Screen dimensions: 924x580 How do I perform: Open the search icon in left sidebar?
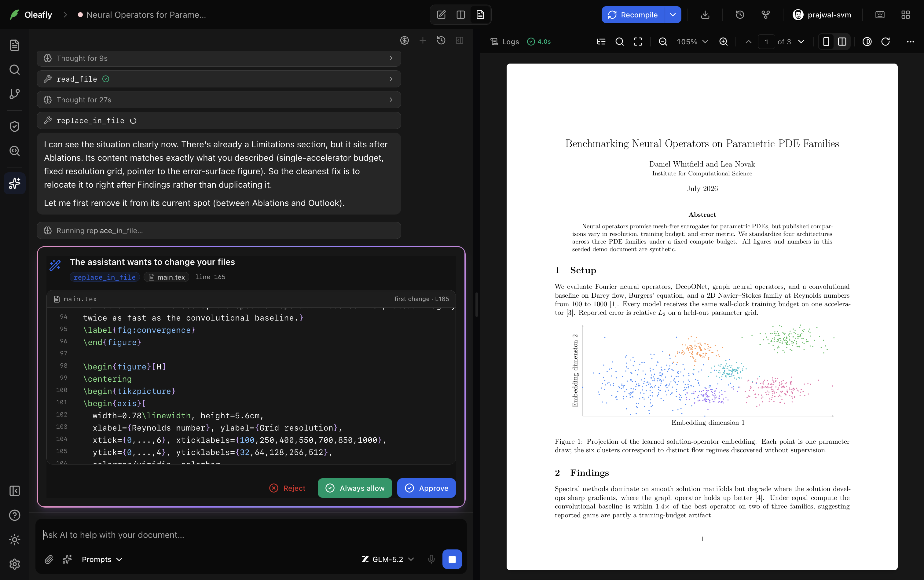(x=15, y=70)
